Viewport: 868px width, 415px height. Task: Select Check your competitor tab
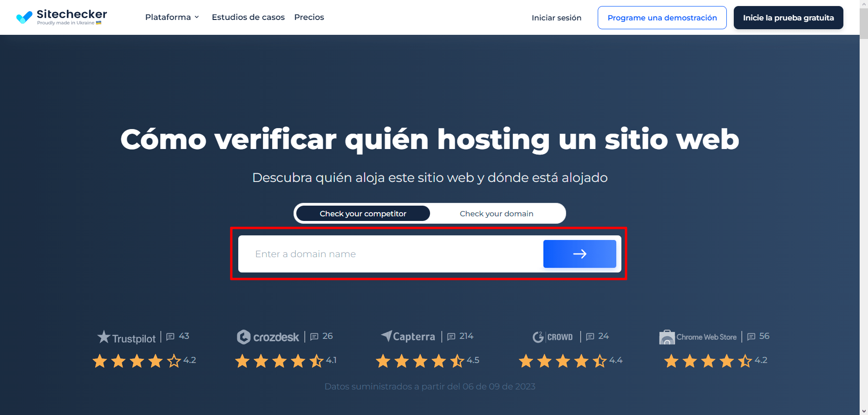coord(363,214)
